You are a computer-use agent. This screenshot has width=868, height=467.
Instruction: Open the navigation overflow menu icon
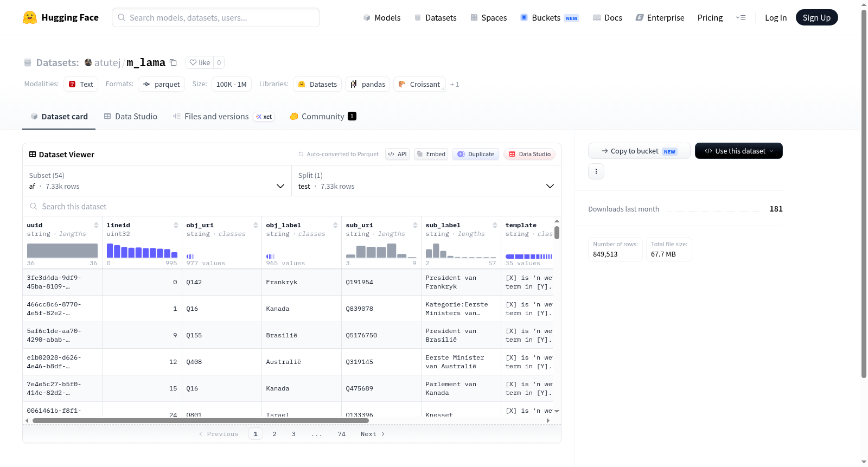tap(741, 17)
